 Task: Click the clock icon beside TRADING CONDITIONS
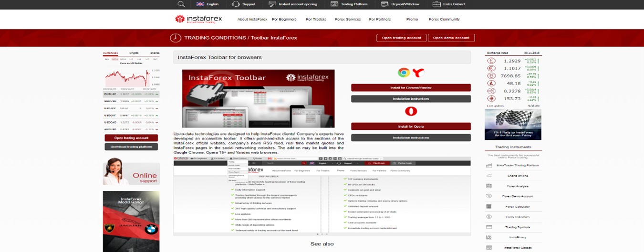pyautogui.click(x=176, y=38)
